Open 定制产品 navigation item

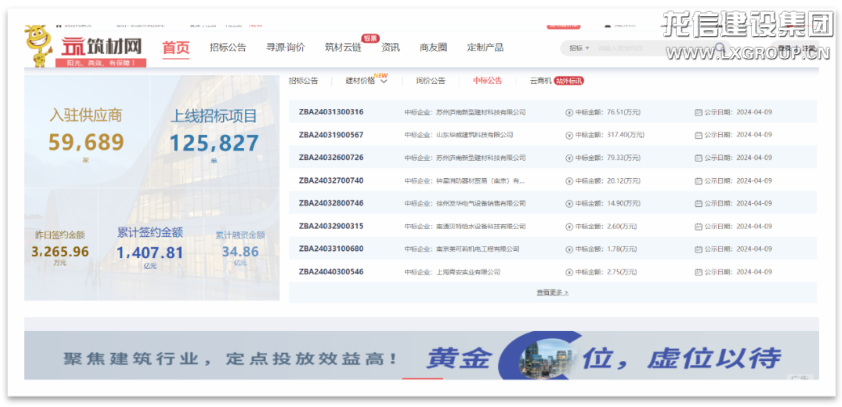pyautogui.click(x=485, y=47)
